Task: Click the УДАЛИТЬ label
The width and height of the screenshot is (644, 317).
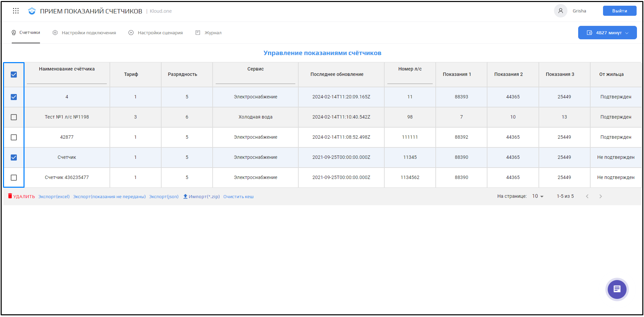Action: click(24, 197)
